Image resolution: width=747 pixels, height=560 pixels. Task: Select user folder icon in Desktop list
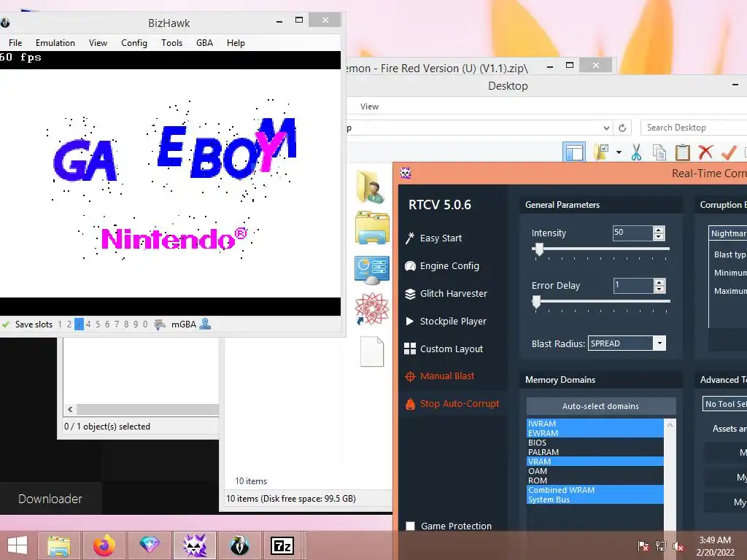click(x=371, y=187)
